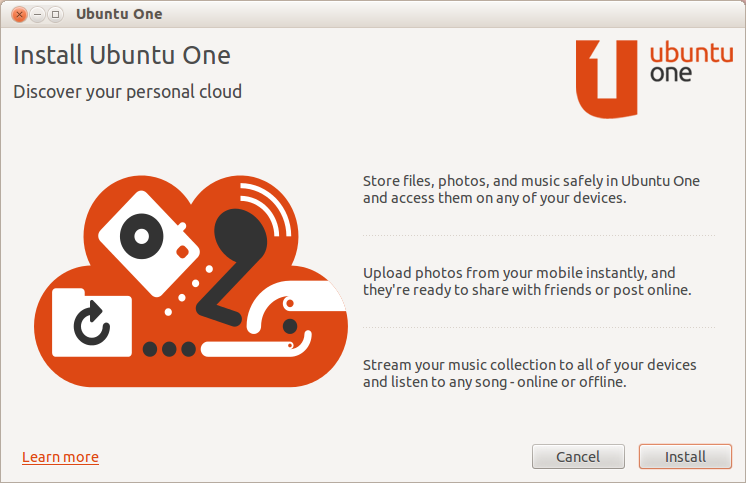Click the folder sync icon in the cloud

coord(92,322)
